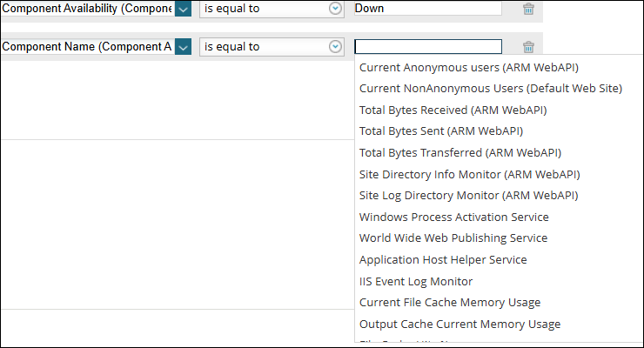Choose 'Total Bytes Sent (ARM WebAPI)'
This screenshot has width=644, height=348.
click(440, 131)
